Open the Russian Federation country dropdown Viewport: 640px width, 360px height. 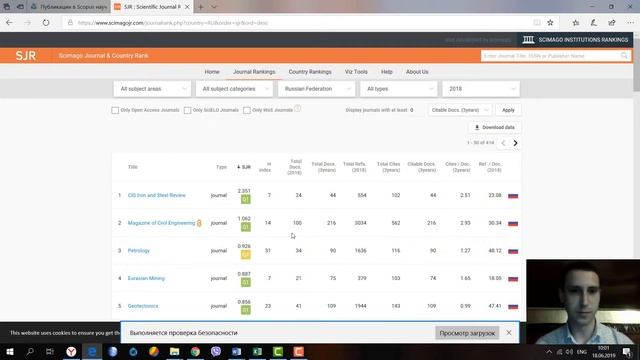pos(316,89)
